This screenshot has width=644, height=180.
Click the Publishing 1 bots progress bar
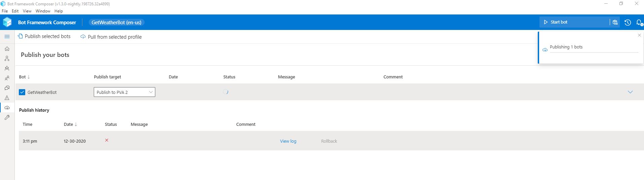pyautogui.click(x=594, y=52)
